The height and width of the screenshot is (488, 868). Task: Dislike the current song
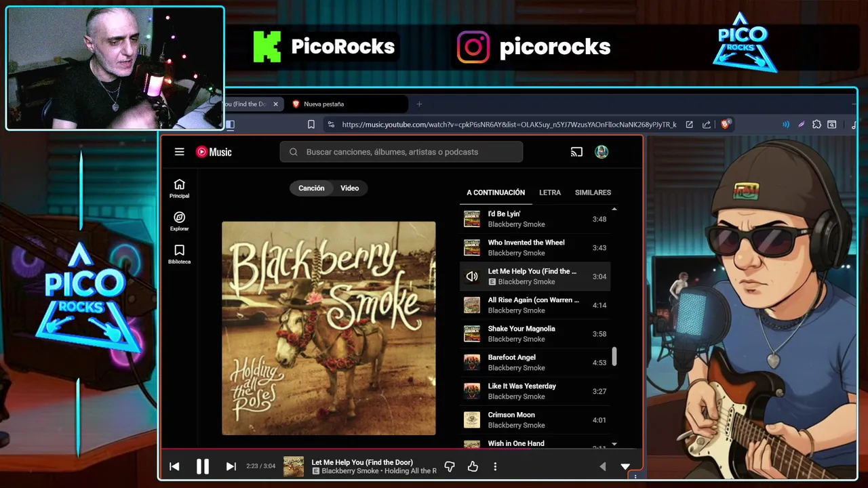(x=449, y=466)
